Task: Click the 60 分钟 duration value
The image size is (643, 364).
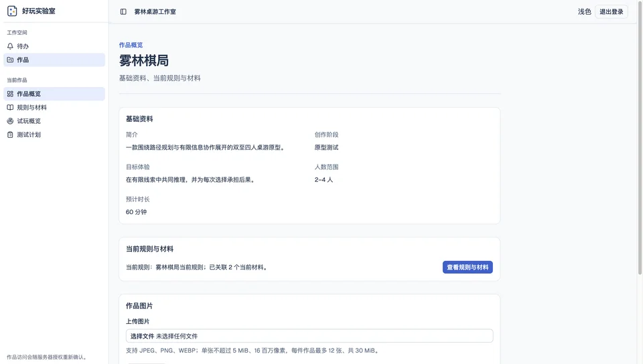Action: coord(136,212)
